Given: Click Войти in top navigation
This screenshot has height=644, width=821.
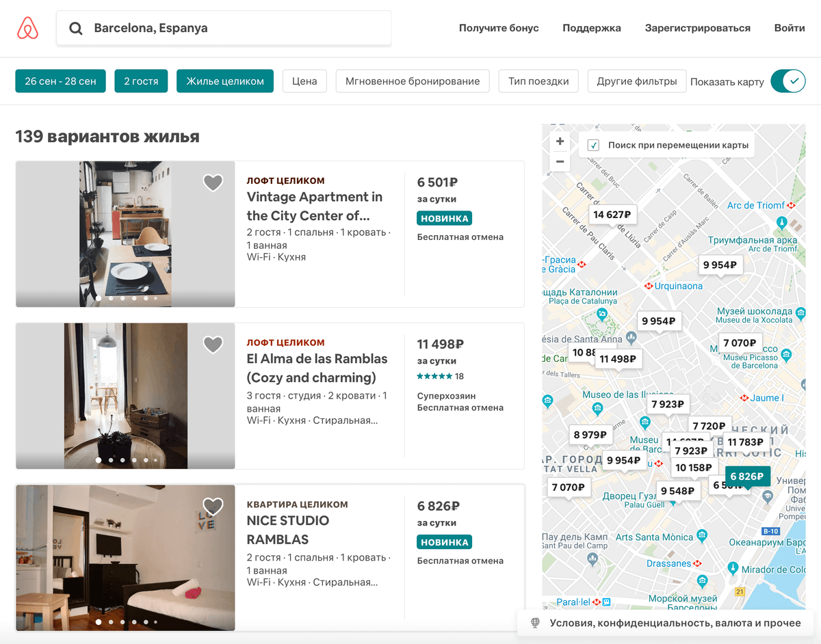Looking at the screenshot, I should [790, 28].
